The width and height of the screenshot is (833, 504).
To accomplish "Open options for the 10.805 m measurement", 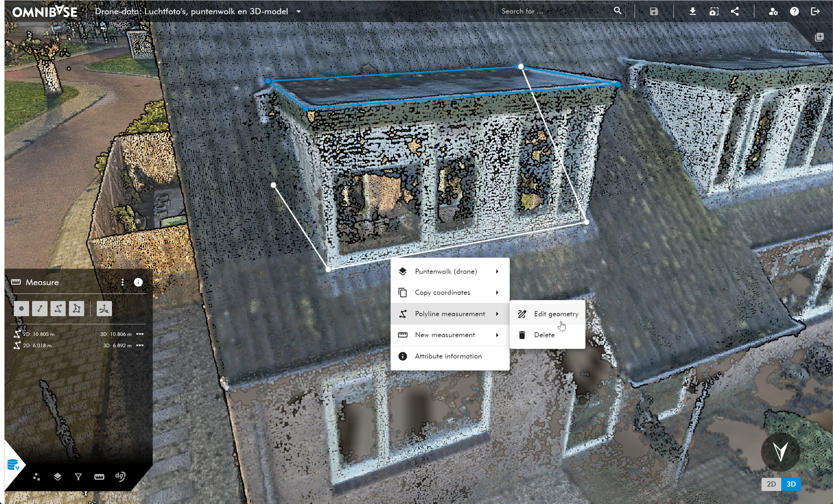I will [140, 334].
